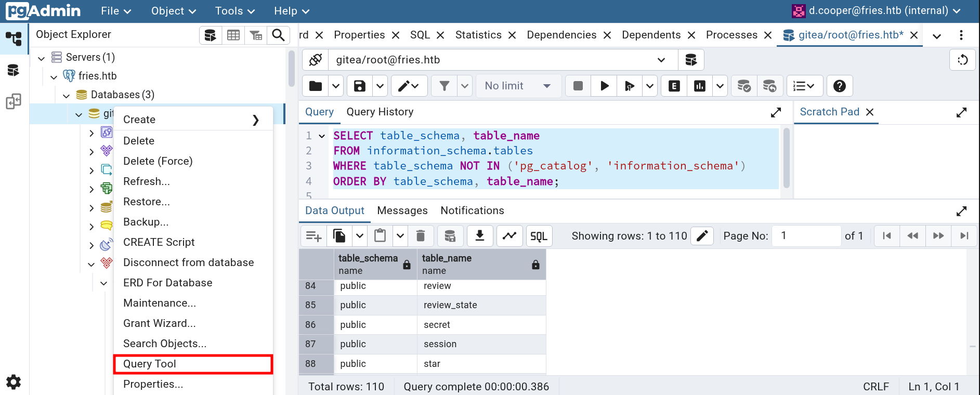Click the Add Row icon in Data Output

click(x=313, y=236)
